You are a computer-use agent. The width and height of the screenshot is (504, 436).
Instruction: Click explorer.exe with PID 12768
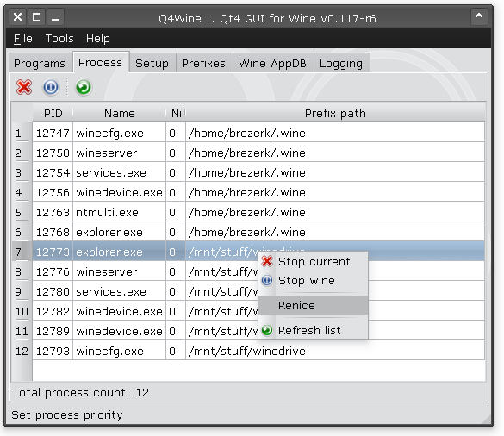pyautogui.click(x=119, y=232)
